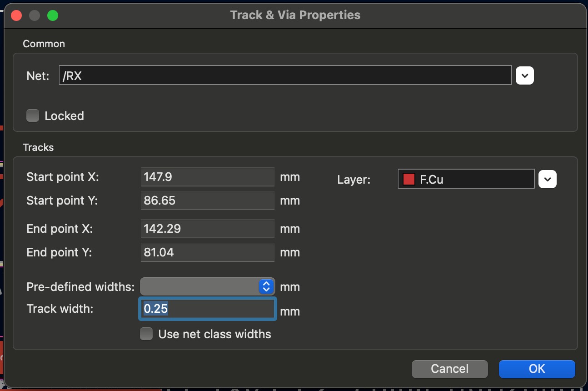This screenshot has height=391, width=588.
Task: Click the Track width field
Action: pyautogui.click(x=207, y=309)
